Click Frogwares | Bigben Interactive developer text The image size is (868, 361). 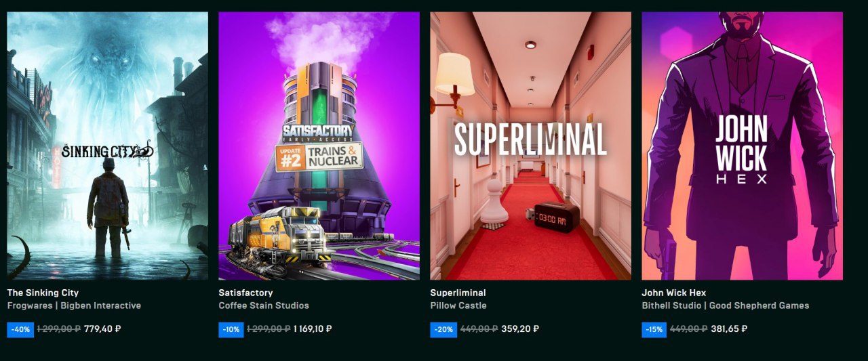click(74, 305)
